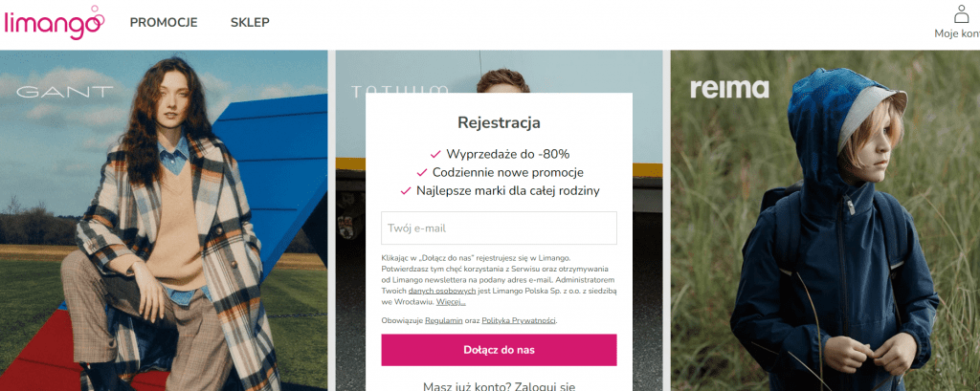Click checkmark beside Najlepsze marki dla całej rodziny

click(x=405, y=191)
